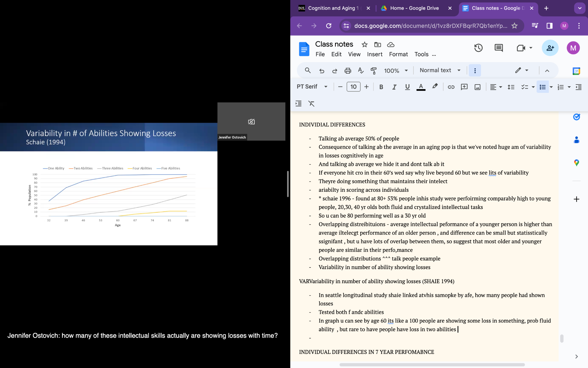Viewport: 588px width, 368px height.
Task: Open the 100% zoom level dropdown
Action: click(396, 71)
